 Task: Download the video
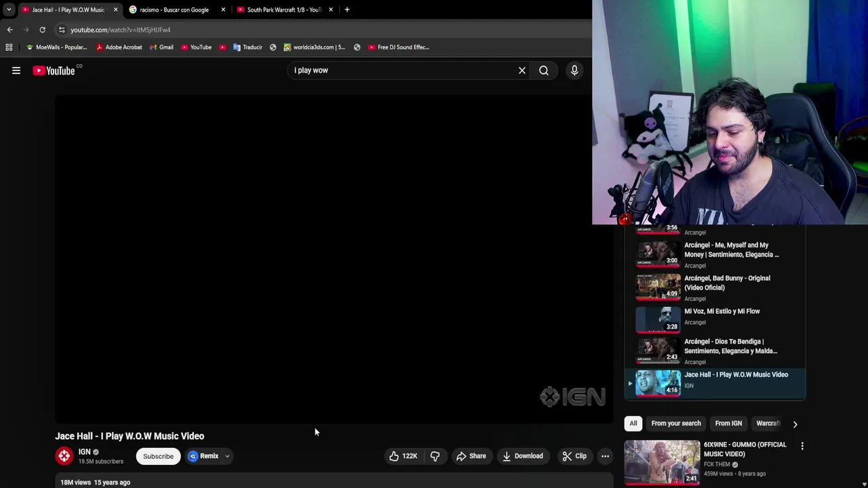pyautogui.click(x=522, y=456)
